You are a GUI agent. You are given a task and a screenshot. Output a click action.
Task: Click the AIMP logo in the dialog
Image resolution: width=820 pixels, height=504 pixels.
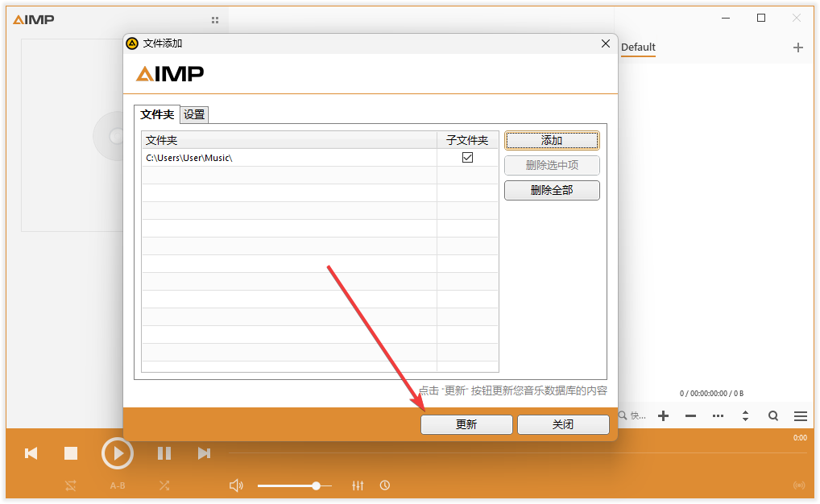tap(168, 73)
